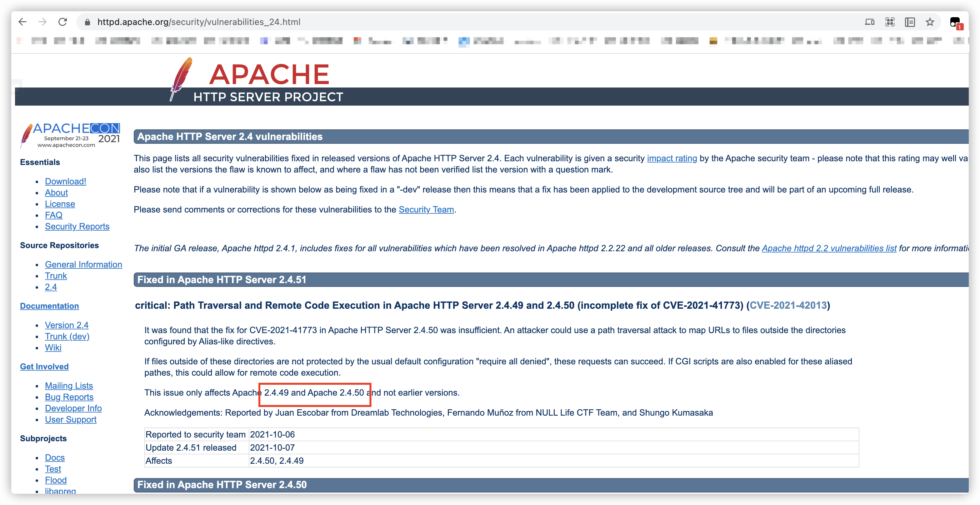The height and width of the screenshot is (505, 980).
Task: Open the reader mode icon
Action: [910, 22]
